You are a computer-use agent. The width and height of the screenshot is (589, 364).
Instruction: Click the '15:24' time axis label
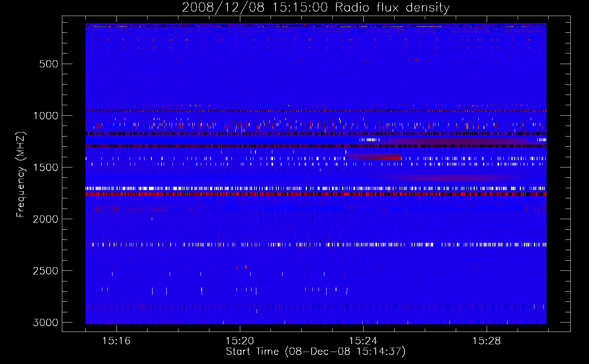tap(363, 341)
